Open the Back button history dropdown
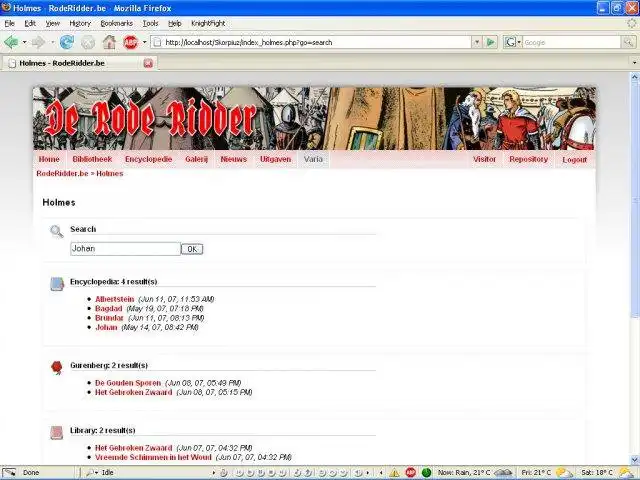This screenshot has height=480, width=640. [24, 42]
